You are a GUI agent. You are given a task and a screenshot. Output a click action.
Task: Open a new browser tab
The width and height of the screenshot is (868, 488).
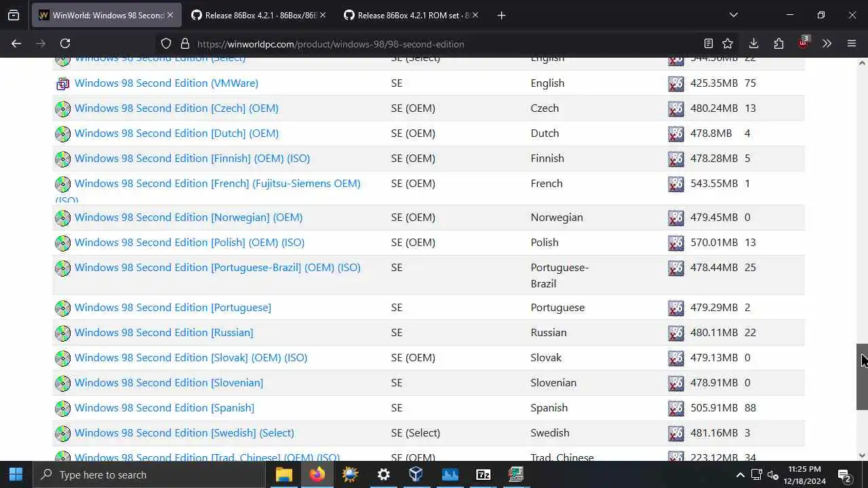[x=501, y=15]
